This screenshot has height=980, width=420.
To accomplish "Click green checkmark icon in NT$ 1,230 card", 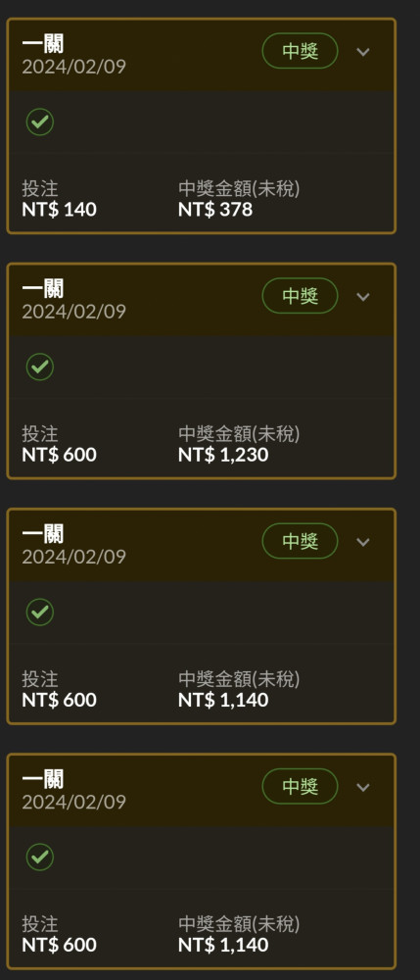I will point(40,367).
